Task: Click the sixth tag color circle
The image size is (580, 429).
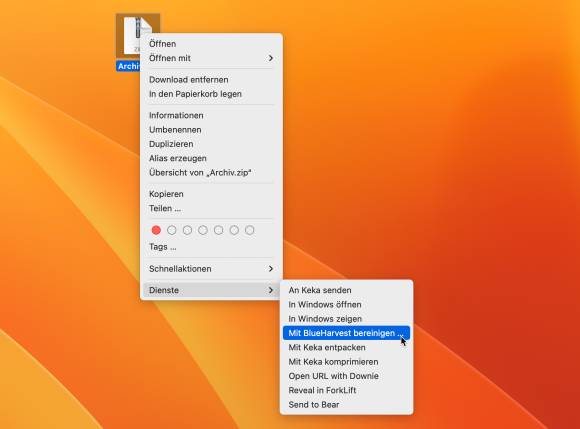Action: (x=234, y=230)
